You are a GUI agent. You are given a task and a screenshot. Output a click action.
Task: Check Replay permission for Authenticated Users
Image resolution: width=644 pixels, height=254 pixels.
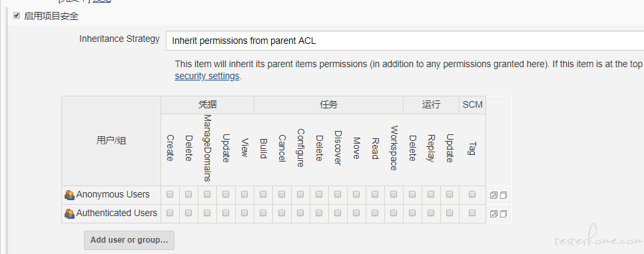431,213
